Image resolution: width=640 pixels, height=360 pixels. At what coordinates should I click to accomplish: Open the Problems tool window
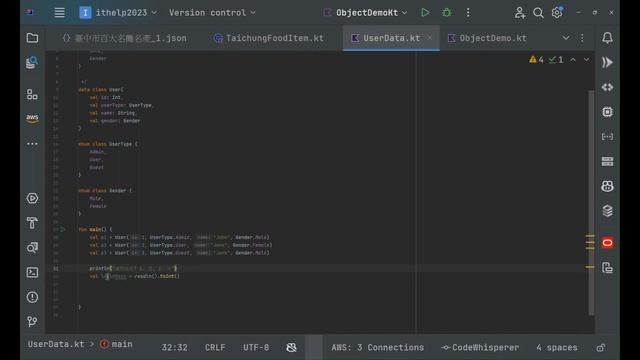coord(32,297)
